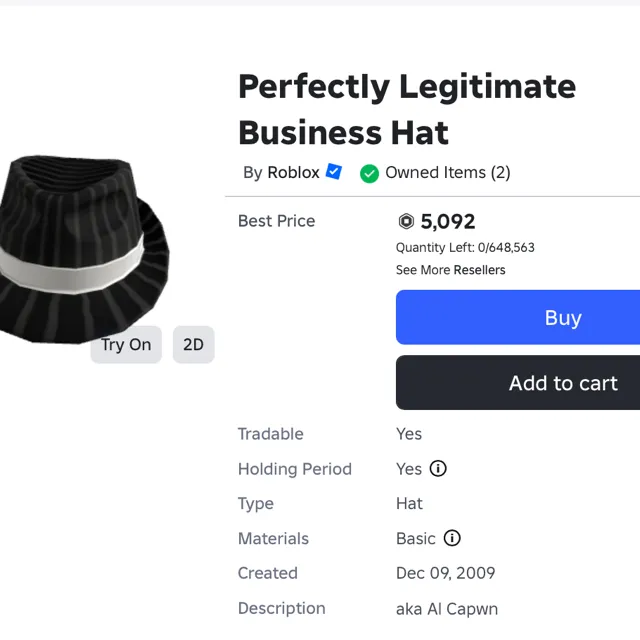The height and width of the screenshot is (640, 640).
Task: Click the Owned Items (2) text
Action: pyautogui.click(x=447, y=172)
